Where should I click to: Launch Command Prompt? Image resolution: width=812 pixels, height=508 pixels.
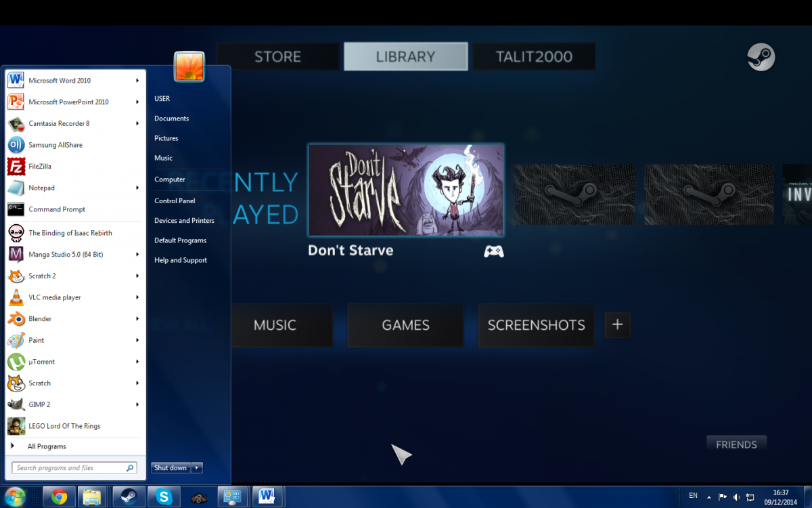click(x=74, y=209)
